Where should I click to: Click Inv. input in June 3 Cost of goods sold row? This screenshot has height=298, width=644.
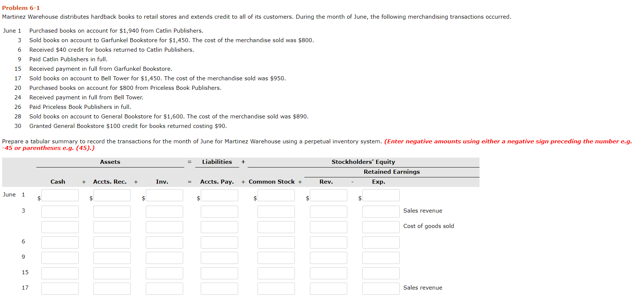pyautogui.click(x=164, y=227)
